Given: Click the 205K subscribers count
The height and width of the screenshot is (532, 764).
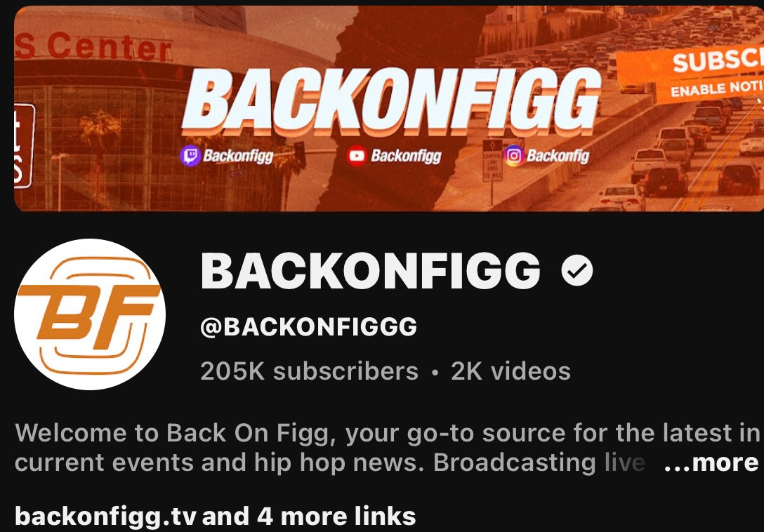Looking at the screenshot, I should pyautogui.click(x=310, y=371).
